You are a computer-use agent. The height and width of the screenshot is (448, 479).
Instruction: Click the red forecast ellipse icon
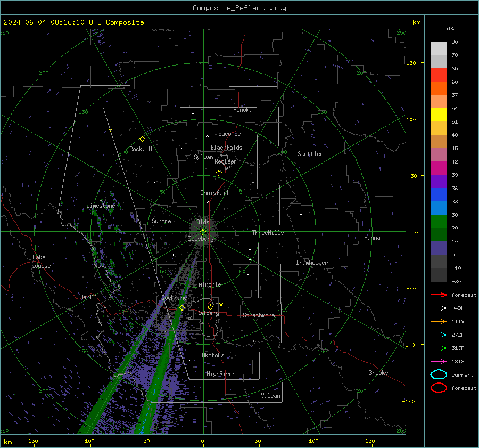[x=439, y=388]
